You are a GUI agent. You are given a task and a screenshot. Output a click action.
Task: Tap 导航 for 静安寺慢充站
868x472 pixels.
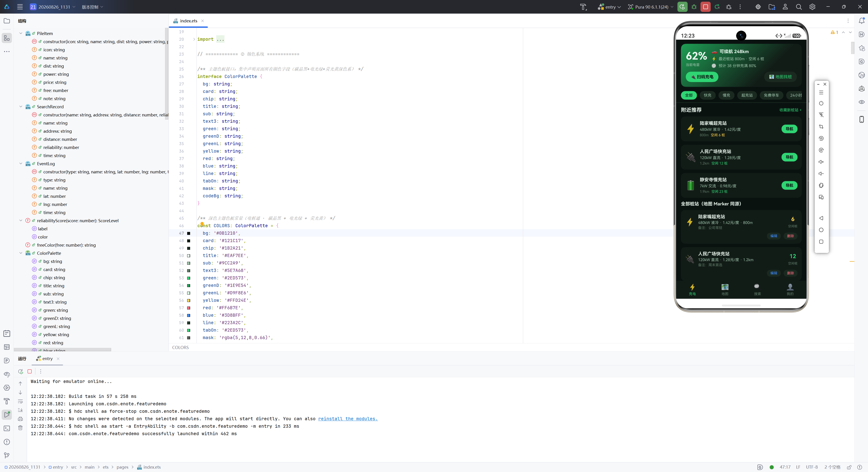tap(789, 185)
